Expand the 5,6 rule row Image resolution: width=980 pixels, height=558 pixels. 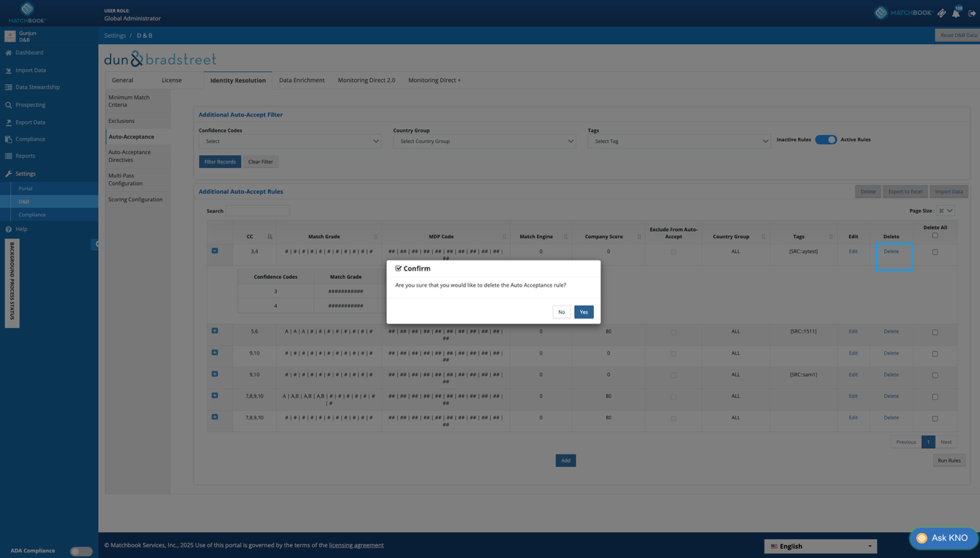click(x=215, y=331)
